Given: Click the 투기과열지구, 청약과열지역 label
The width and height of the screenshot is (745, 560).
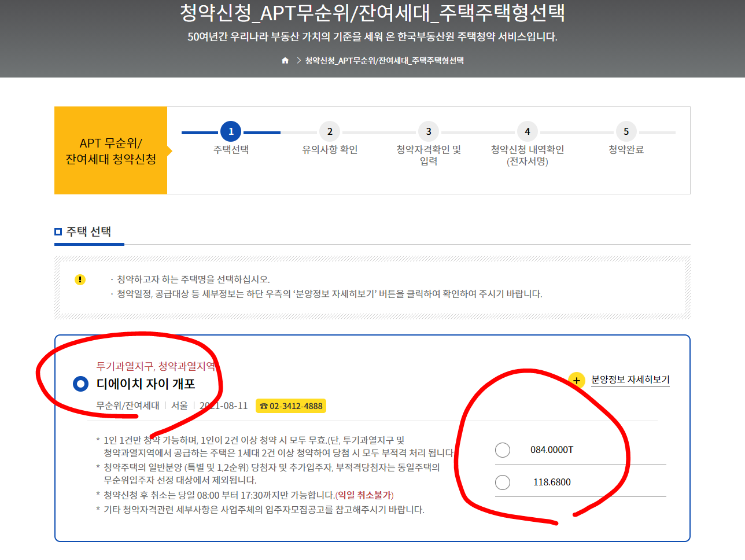Looking at the screenshot, I should (156, 366).
